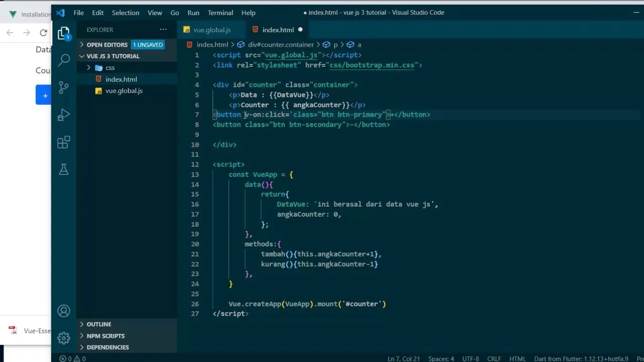This screenshot has width=644, height=362.
Task: Change indentation via Spaces: 4
Action: [x=441, y=358]
